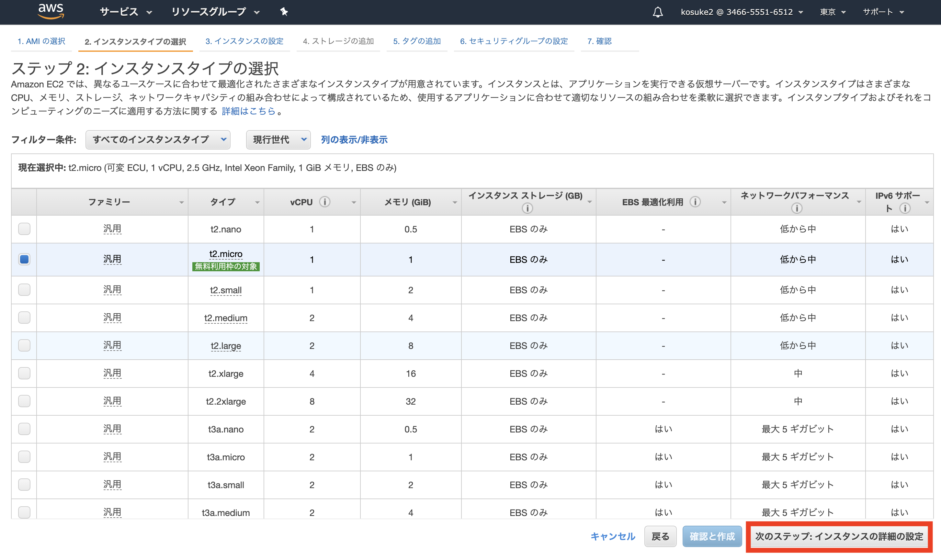
Task: Sort by タイプ column arrow
Action: tap(257, 203)
